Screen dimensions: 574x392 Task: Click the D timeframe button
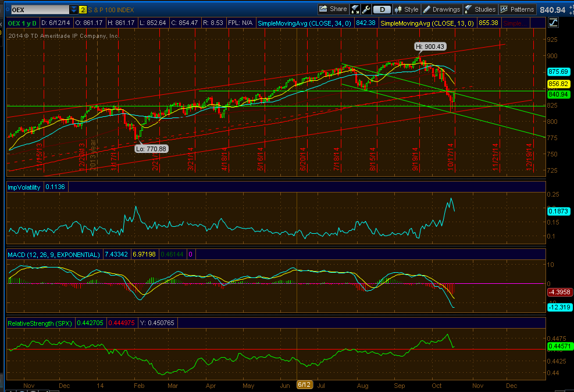coord(382,10)
